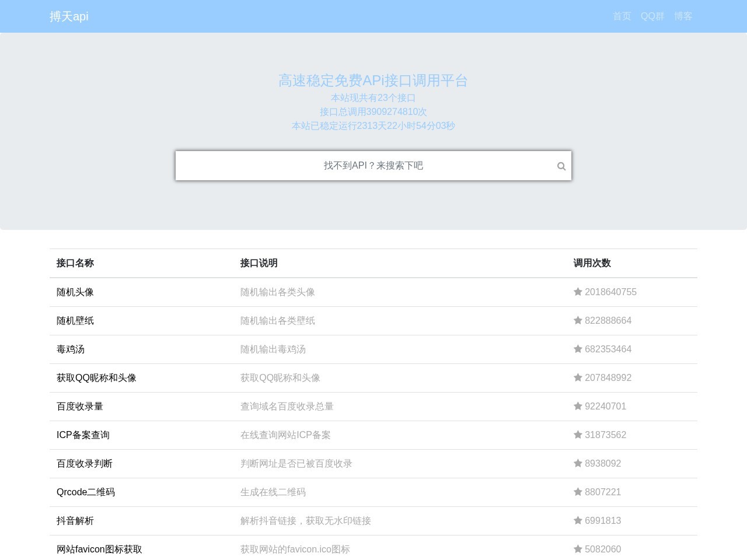
Task: Click the 调用次数 column header
Action: click(x=592, y=263)
